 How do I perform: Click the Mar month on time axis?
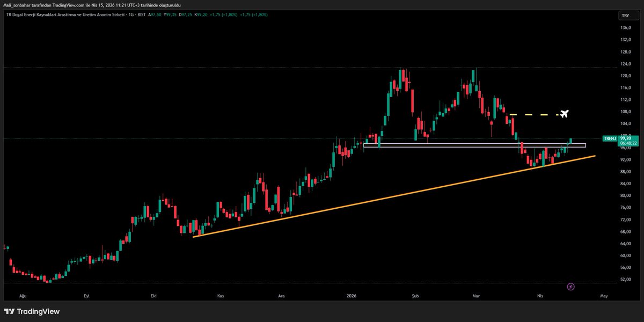(x=475, y=295)
